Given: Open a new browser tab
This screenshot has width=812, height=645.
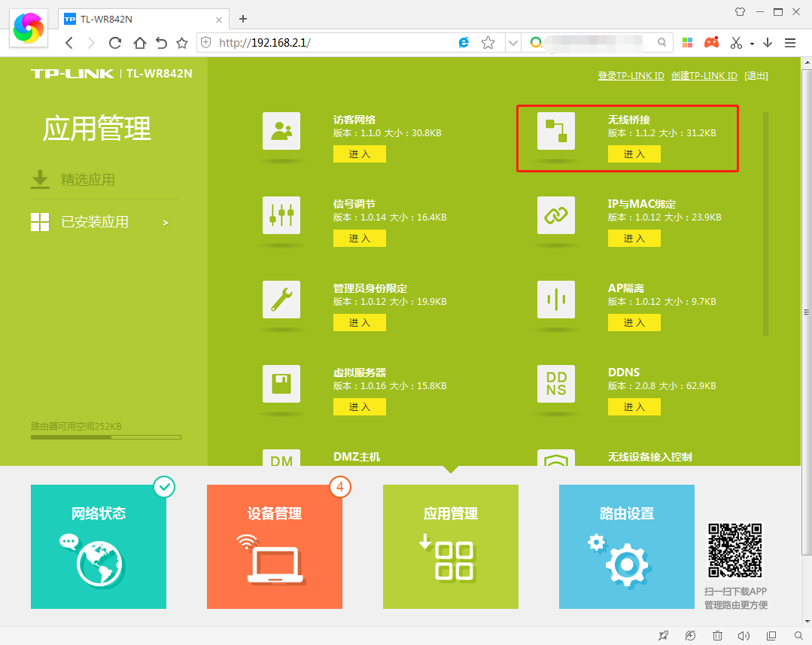Looking at the screenshot, I should coord(243,19).
